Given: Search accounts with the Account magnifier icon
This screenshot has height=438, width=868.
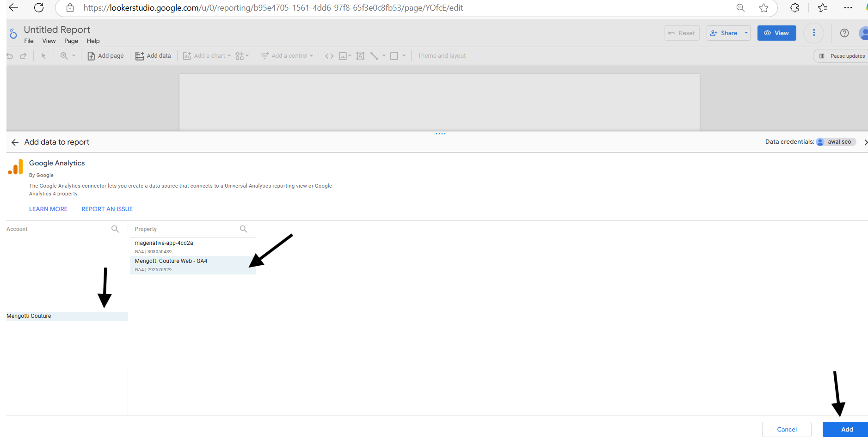Looking at the screenshot, I should 115,229.
